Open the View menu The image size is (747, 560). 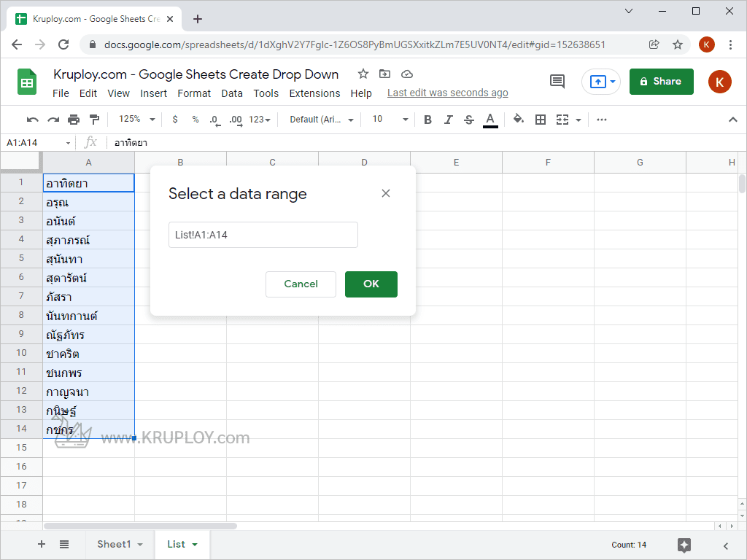118,93
